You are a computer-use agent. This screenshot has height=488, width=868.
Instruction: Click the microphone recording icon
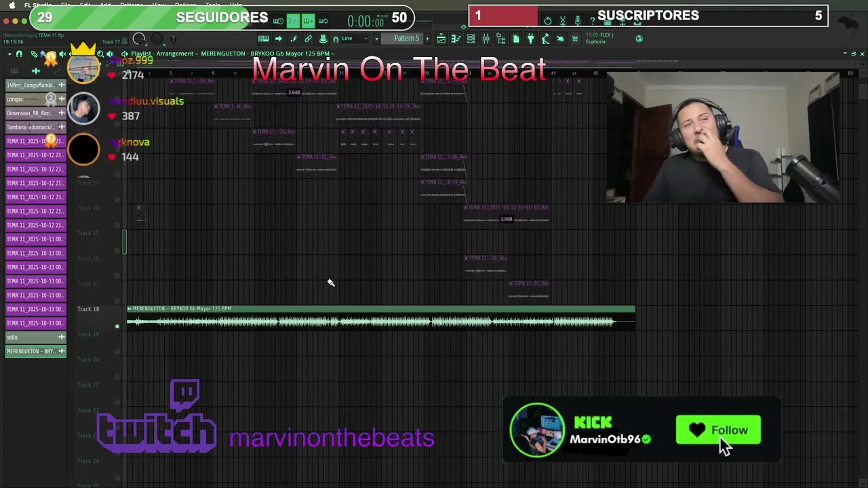pos(578,20)
